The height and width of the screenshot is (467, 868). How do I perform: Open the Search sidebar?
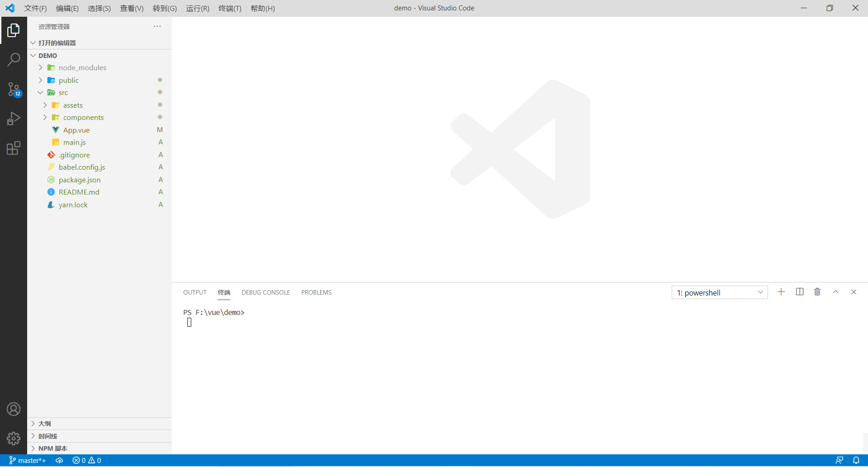pyautogui.click(x=14, y=59)
